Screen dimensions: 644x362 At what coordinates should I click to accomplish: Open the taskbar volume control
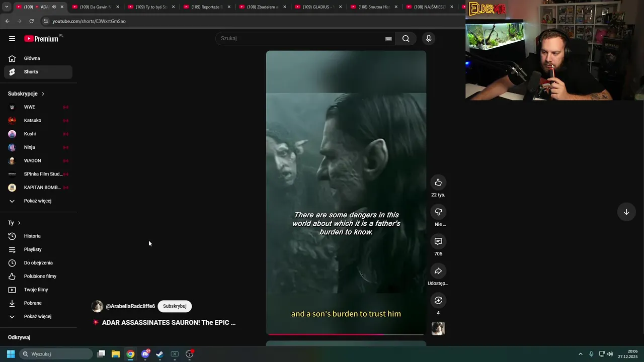click(610, 354)
